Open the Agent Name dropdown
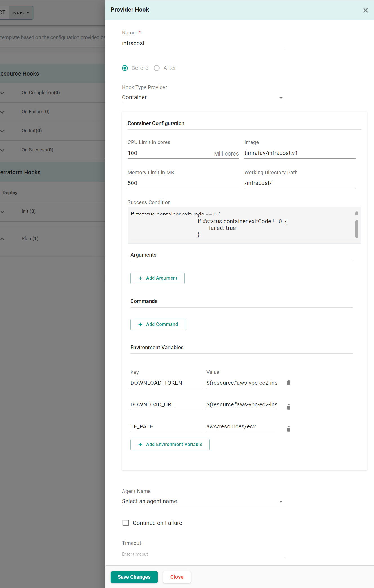Screen dimensions: 374x588 coord(203,501)
